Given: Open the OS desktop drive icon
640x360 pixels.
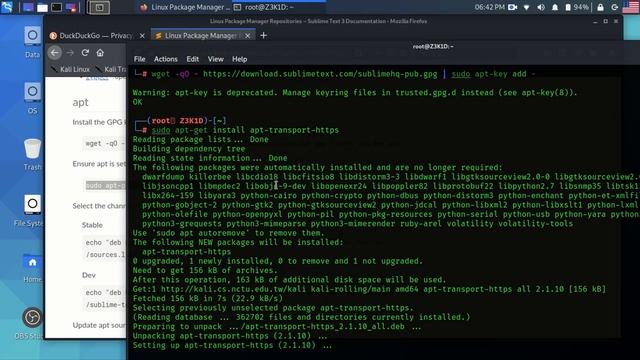Looking at the screenshot, I should [x=32, y=98].
